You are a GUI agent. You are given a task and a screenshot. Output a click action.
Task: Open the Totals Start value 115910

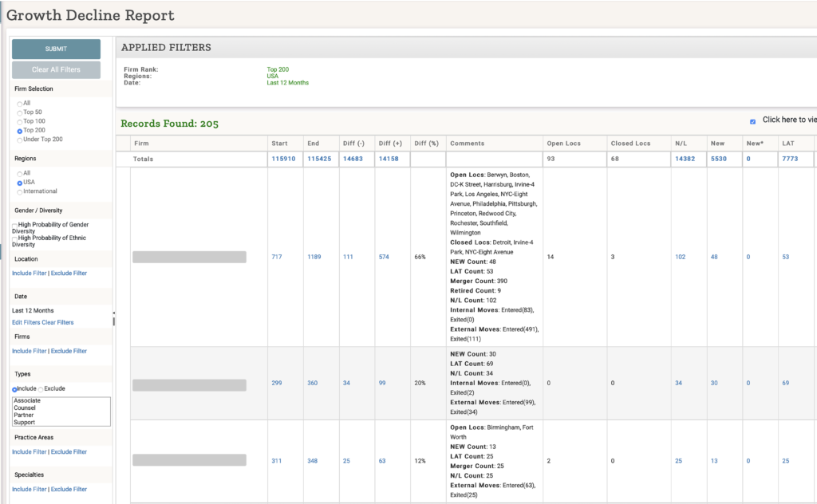[x=283, y=159]
